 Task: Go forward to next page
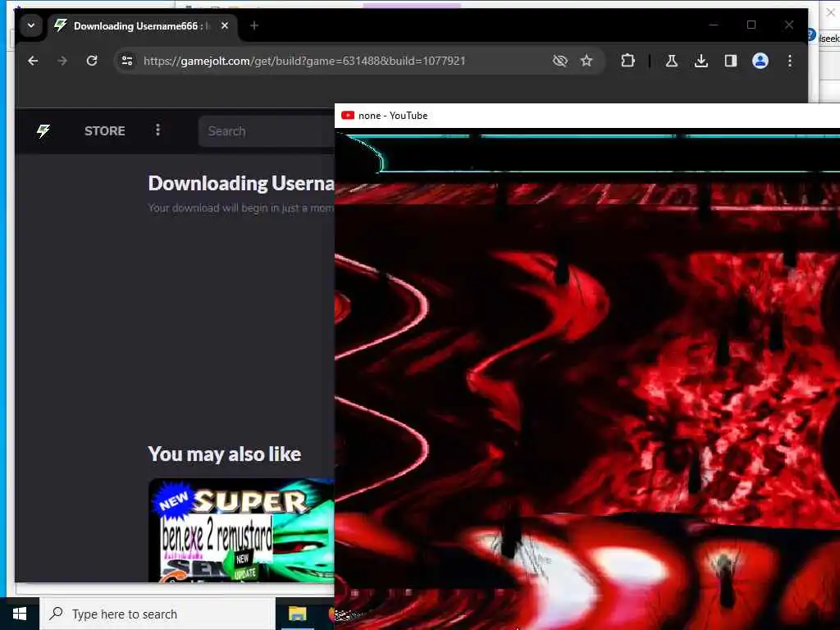click(x=62, y=61)
